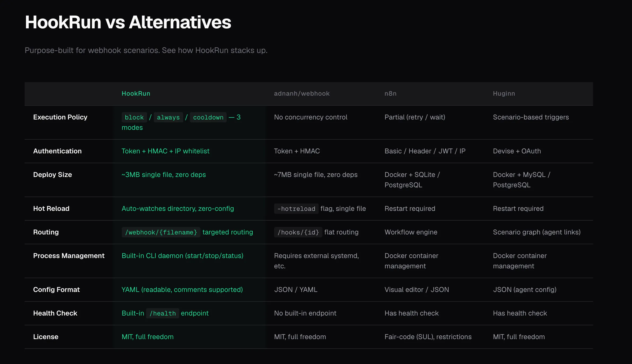Select Huginn's "MIT, full freedom" license cell

coord(519,337)
